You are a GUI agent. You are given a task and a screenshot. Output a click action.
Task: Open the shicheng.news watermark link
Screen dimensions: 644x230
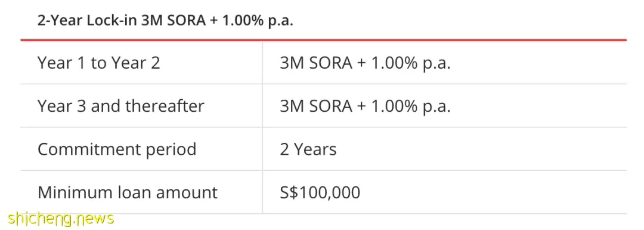61,219
